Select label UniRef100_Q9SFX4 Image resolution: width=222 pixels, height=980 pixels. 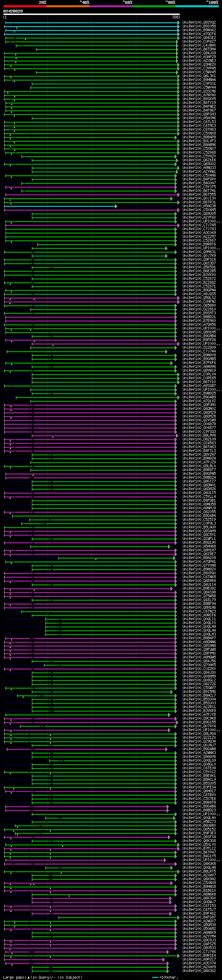(x=199, y=837)
